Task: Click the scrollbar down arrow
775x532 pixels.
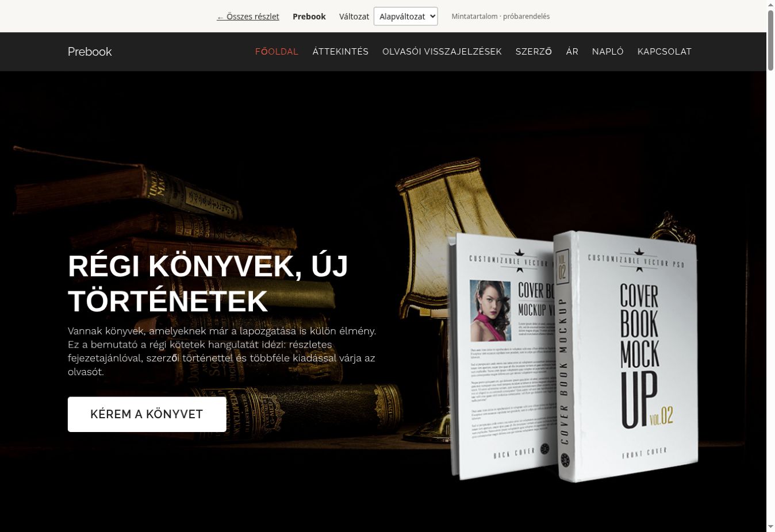Action: pos(770,527)
